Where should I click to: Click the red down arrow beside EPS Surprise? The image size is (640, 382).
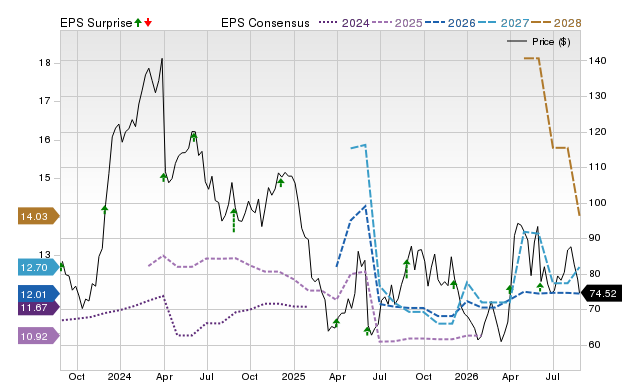[148, 23]
